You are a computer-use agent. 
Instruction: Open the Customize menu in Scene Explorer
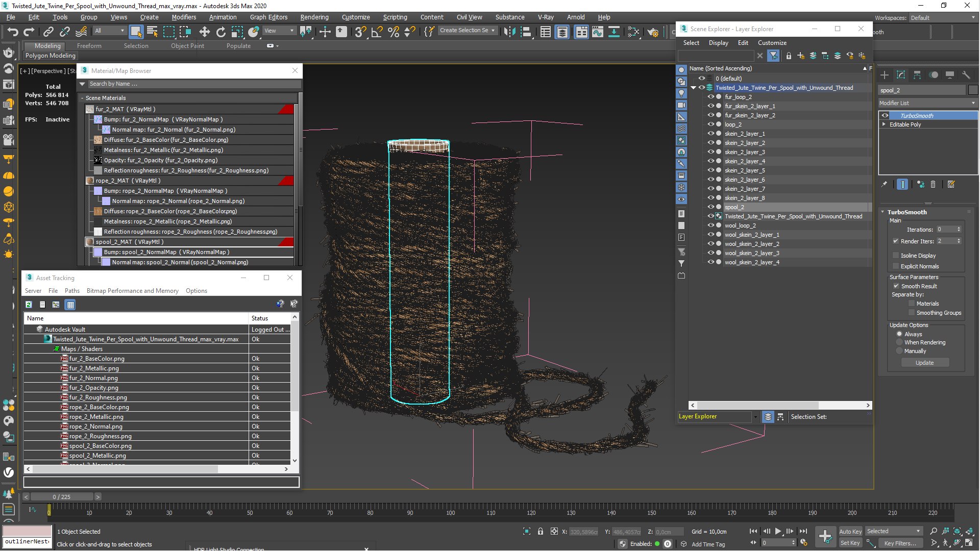coord(772,43)
